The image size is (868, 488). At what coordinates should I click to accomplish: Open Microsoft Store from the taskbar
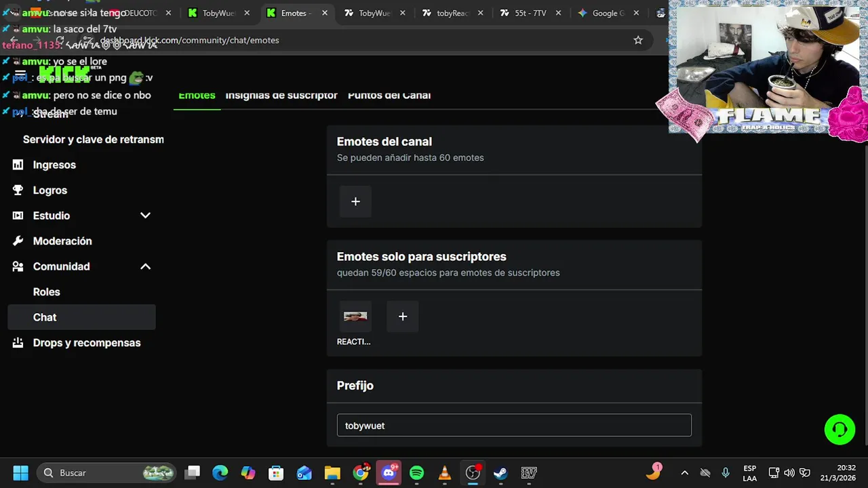click(x=276, y=472)
